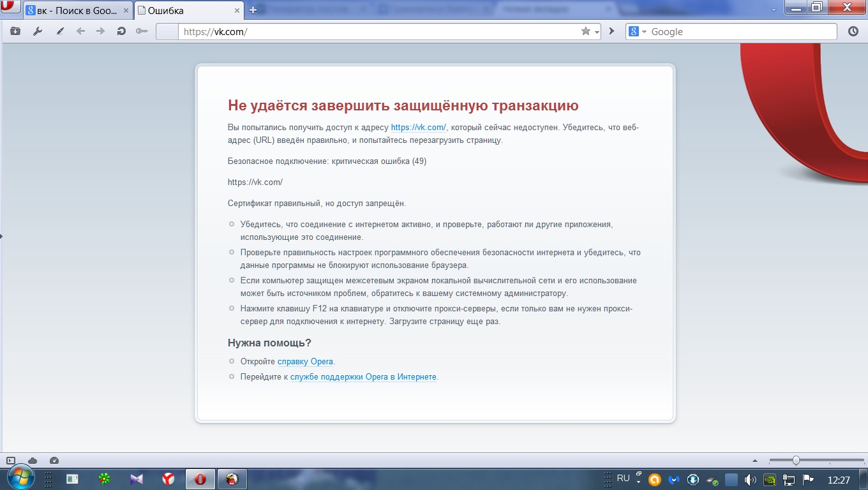Click the pen notes toolbar icon

coord(60,31)
